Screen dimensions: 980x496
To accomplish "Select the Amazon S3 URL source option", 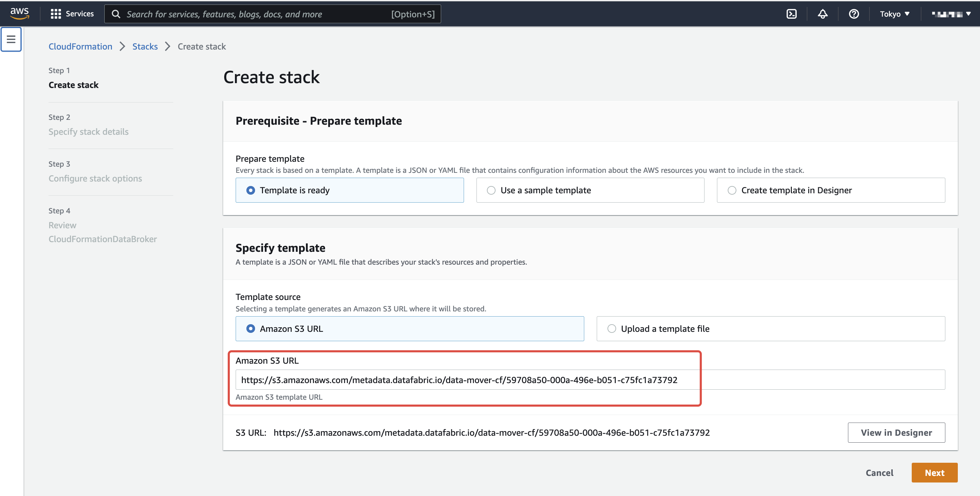I will 251,329.
